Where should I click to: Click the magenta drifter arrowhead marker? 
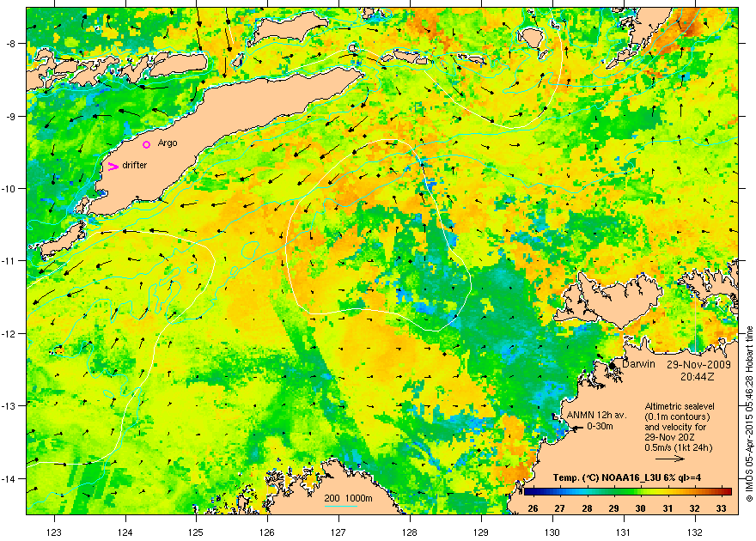[113, 167]
